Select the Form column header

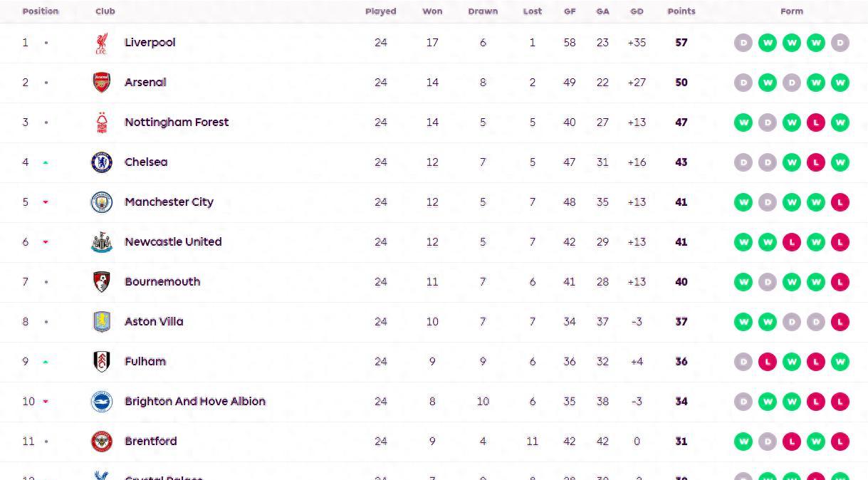pos(792,11)
